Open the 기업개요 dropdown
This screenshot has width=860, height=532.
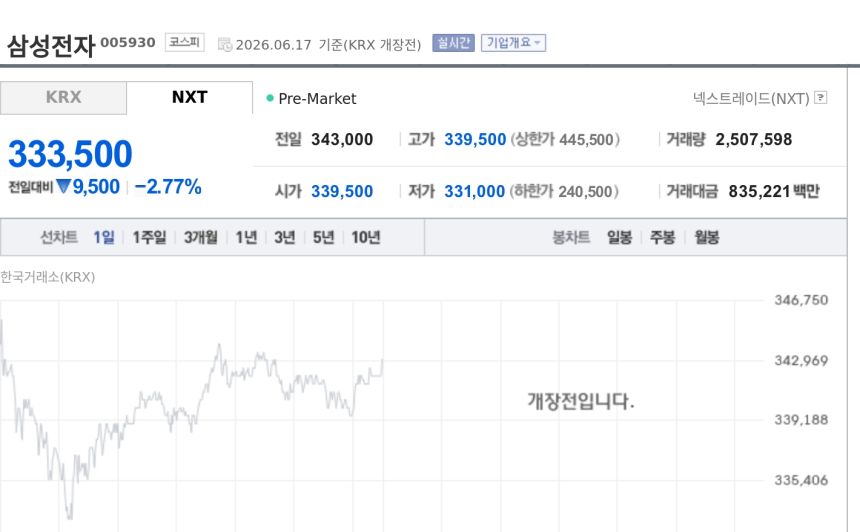(x=513, y=43)
